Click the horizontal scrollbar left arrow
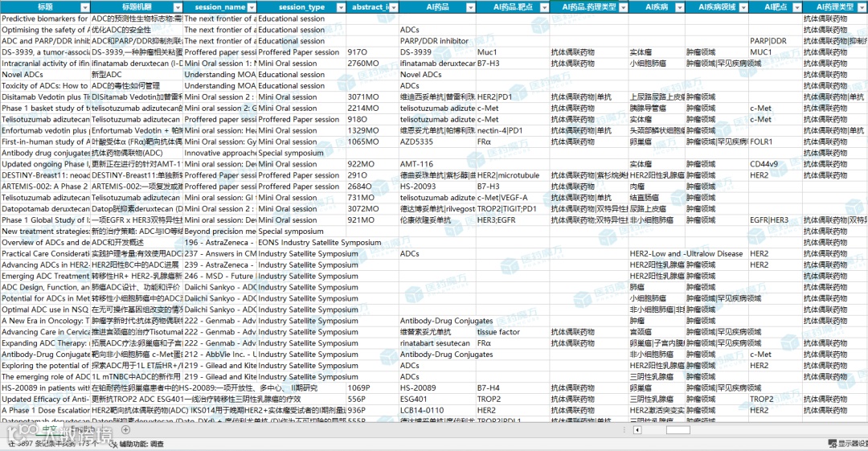This screenshot has width=868, height=451. [637, 430]
